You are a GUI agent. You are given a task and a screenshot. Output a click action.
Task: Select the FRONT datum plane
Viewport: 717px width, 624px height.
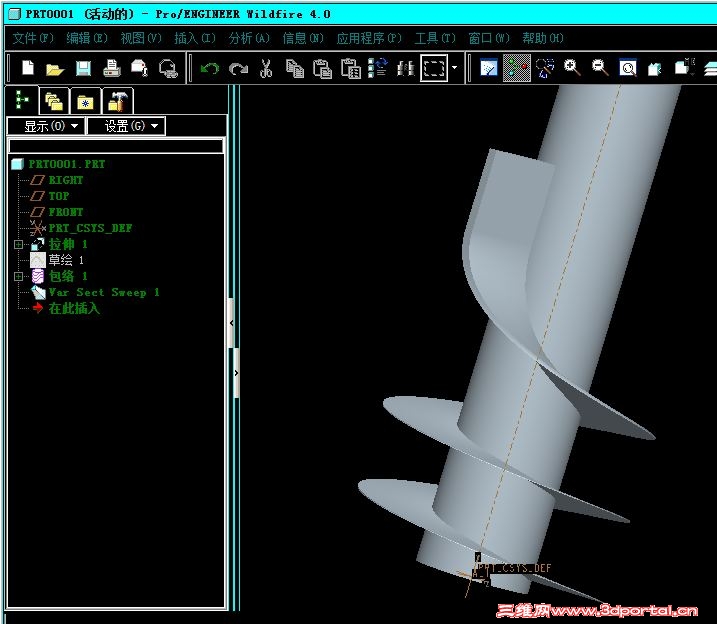66,212
